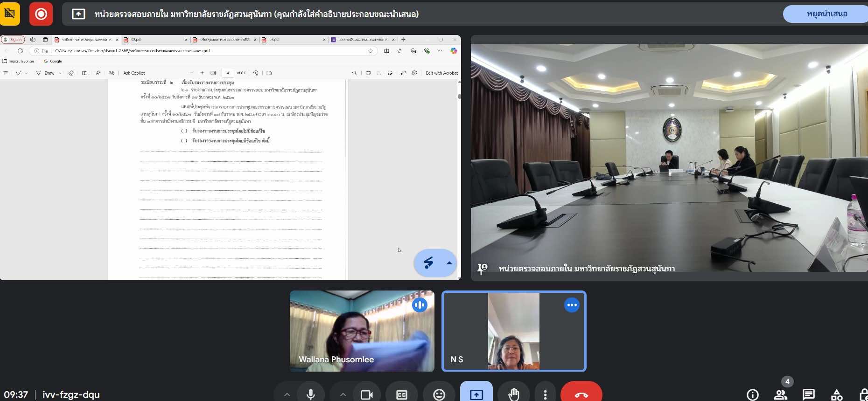Image resolution: width=868 pixels, height=401 pixels.
Task: Expand the video settings chevron beside camera
Action: 343,394
